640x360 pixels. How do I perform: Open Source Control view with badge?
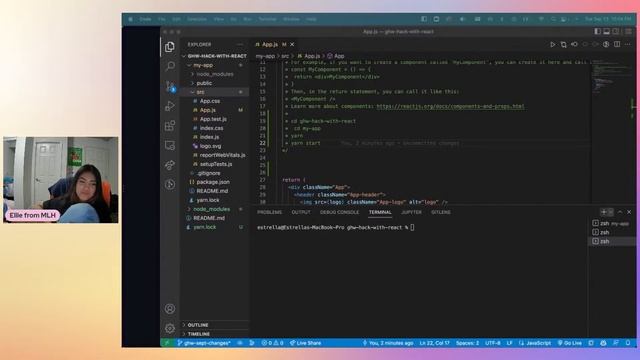pyautogui.click(x=170, y=86)
